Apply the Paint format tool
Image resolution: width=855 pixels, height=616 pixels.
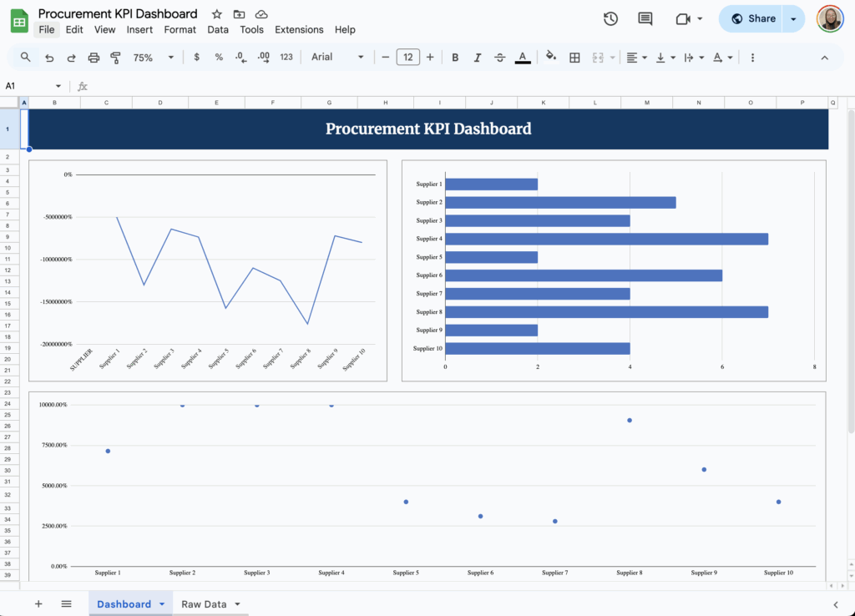[115, 57]
